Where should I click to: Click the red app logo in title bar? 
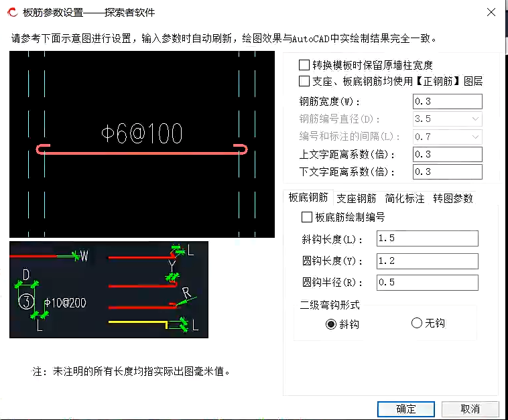[12, 12]
